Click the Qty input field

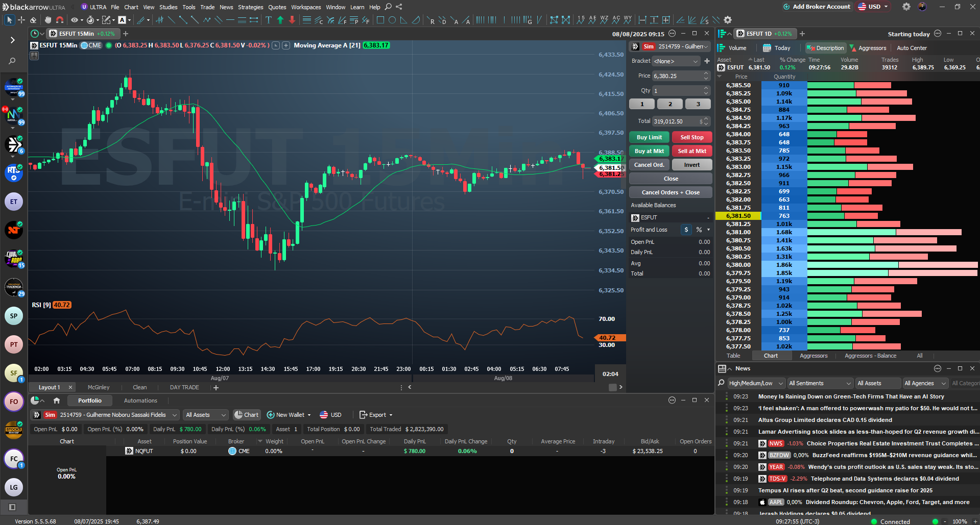(x=681, y=90)
